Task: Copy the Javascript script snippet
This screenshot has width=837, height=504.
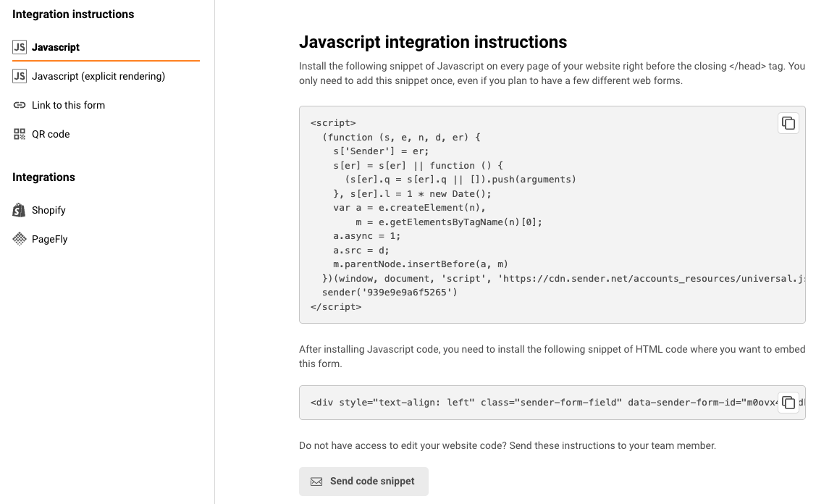Action: pyautogui.click(x=788, y=123)
